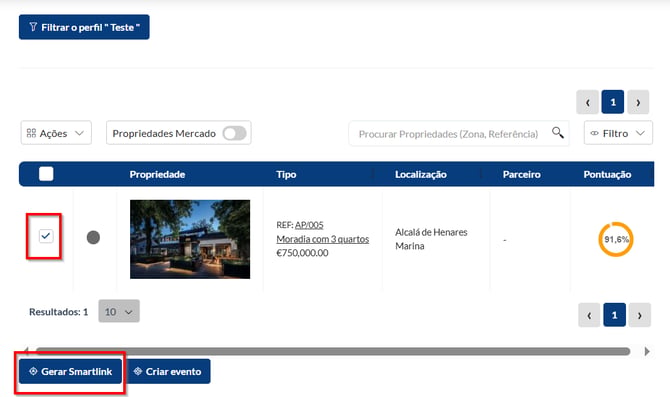
Task: Go to next page in bottom pagination
Action: coord(640,315)
